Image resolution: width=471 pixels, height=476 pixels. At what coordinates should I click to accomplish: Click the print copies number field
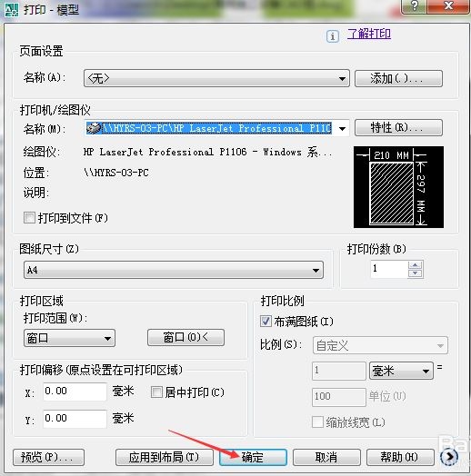(389, 269)
